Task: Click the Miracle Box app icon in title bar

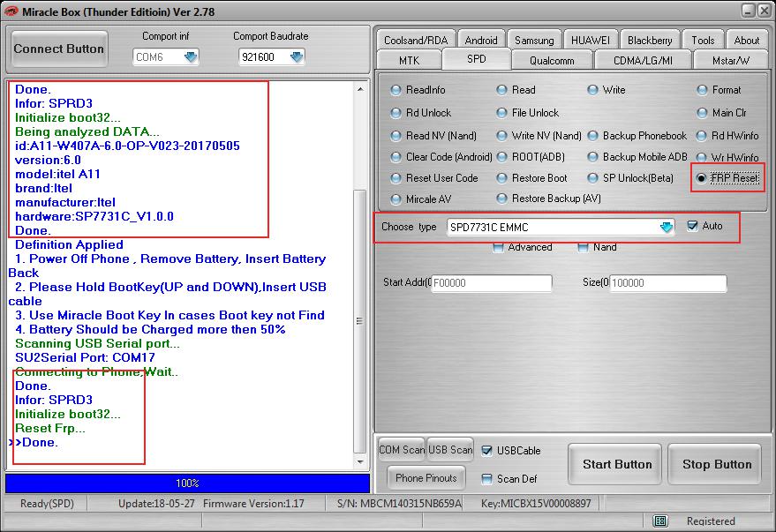Action: (x=11, y=11)
